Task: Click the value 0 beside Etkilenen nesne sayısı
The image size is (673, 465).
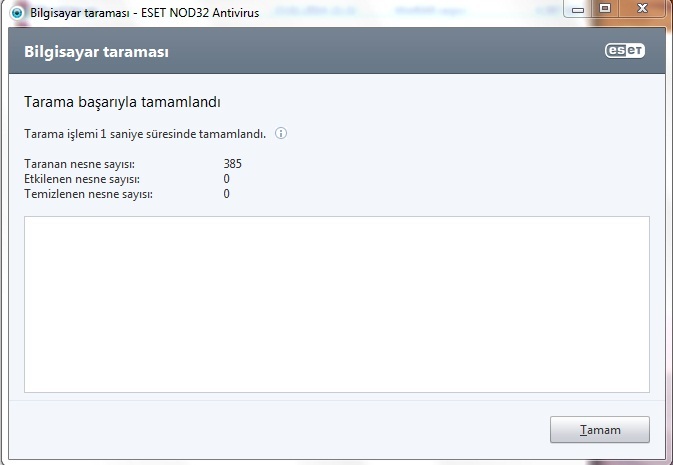Action: click(x=227, y=179)
